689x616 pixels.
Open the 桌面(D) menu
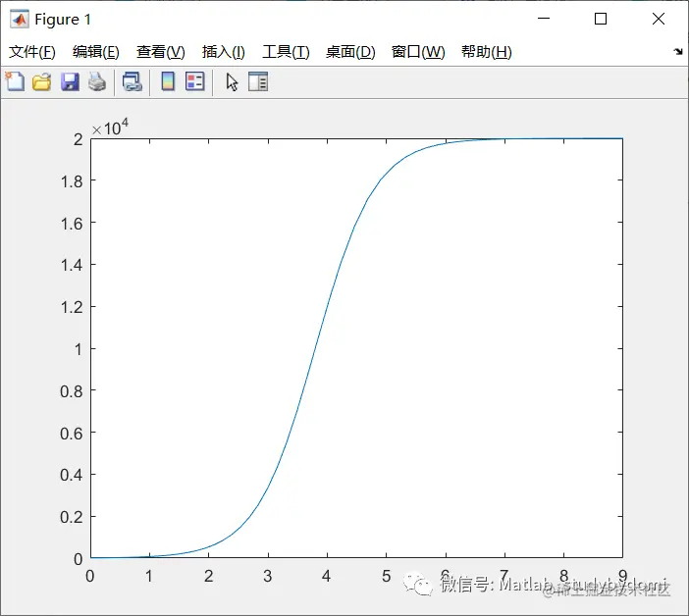[x=350, y=52]
